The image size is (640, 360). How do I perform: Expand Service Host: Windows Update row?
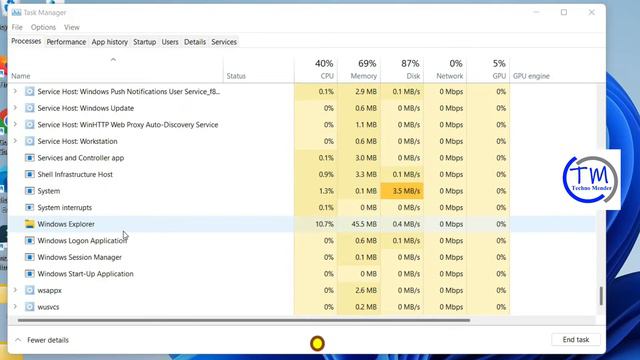pyautogui.click(x=15, y=108)
